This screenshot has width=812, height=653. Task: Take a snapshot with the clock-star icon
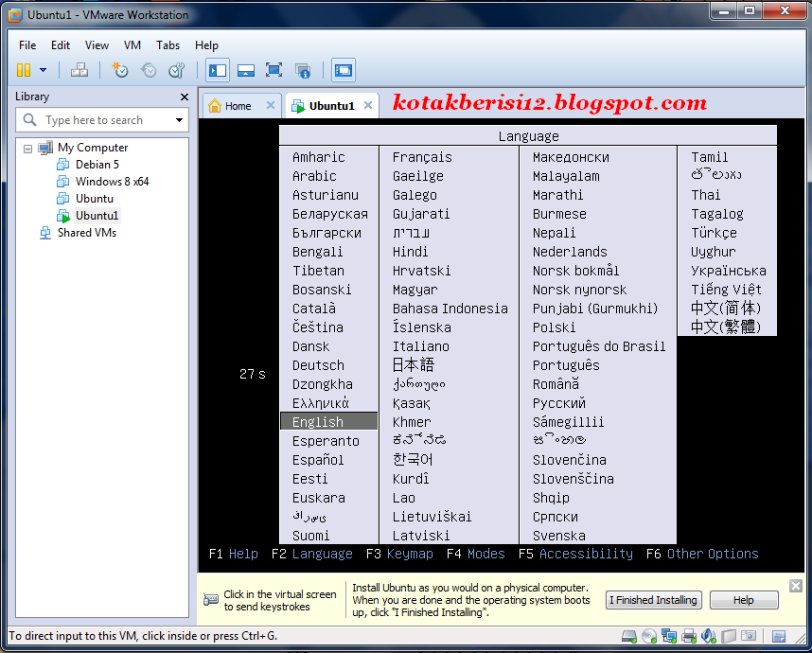[120, 70]
